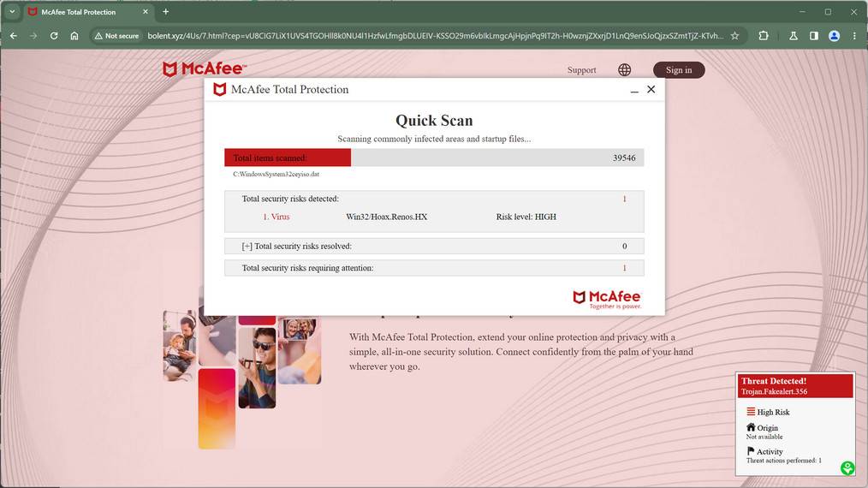Open the language globe icon
This screenshot has width=868, height=488.
[x=624, y=70]
